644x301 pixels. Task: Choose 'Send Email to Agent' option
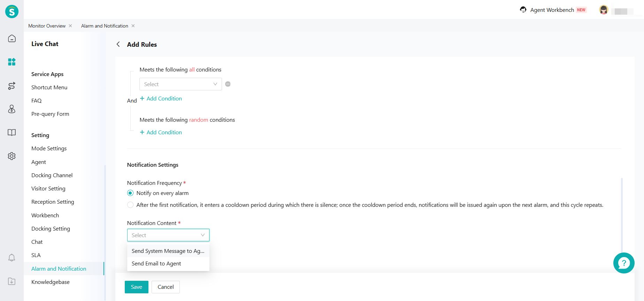(156, 264)
